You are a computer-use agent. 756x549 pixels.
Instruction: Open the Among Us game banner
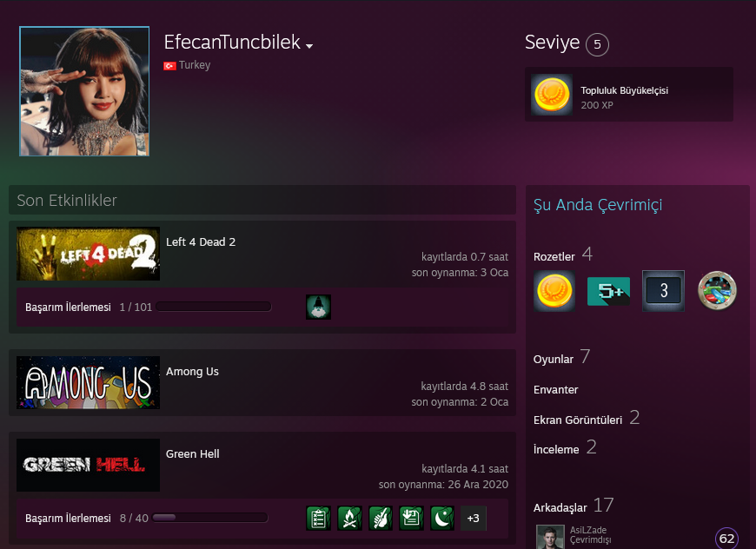pyautogui.click(x=89, y=383)
